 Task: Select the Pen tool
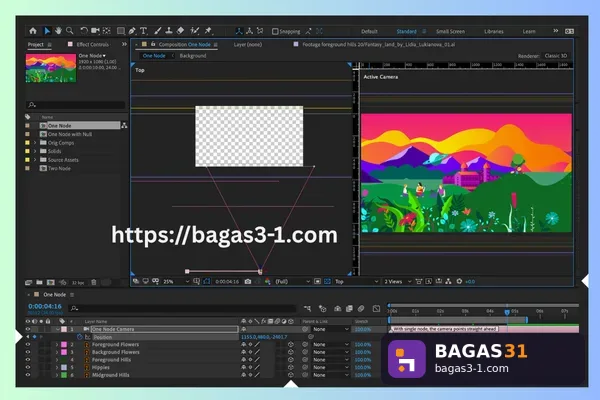[132, 31]
